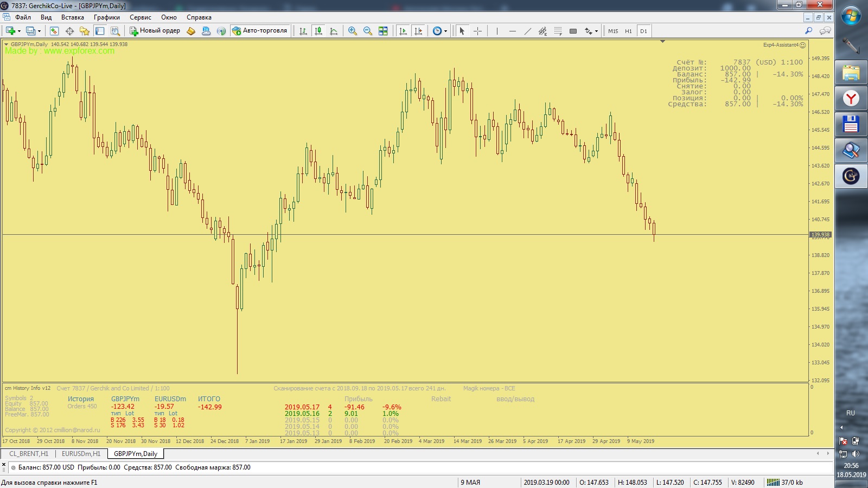The width and height of the screenshot is (868, 488).
Task: Toggle the Авто-торговля button
Action: pyautogui.click(x=260, y=31)
